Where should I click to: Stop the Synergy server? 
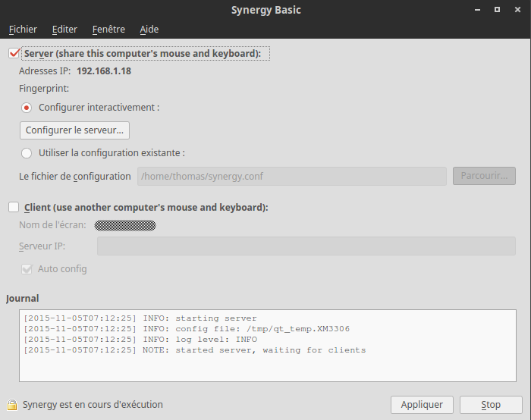coord(491,405)
